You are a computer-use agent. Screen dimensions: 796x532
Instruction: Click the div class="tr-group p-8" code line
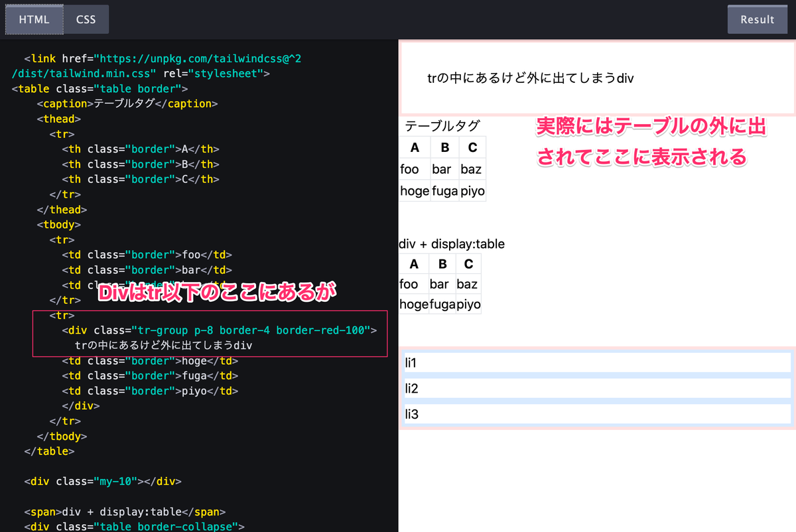tap(220, 330)
